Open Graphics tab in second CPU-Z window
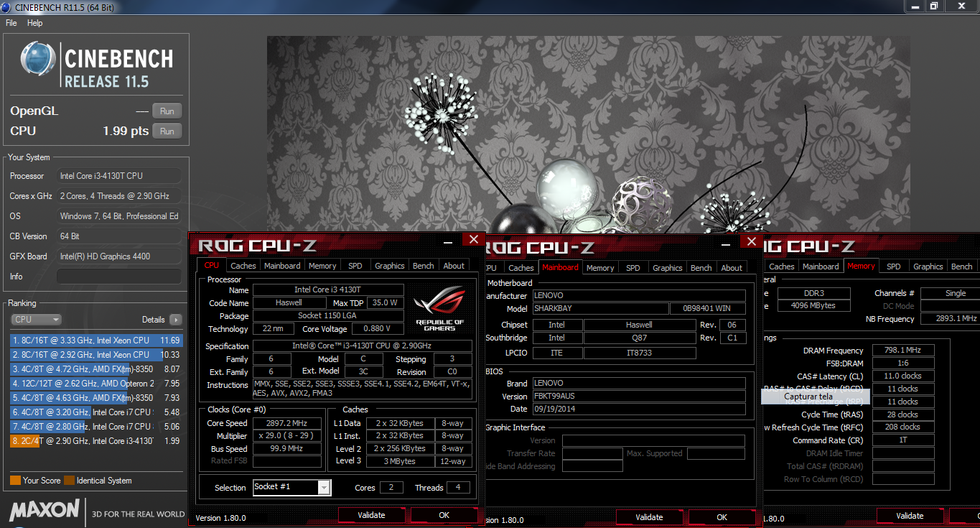 click(x=668, y=267)
